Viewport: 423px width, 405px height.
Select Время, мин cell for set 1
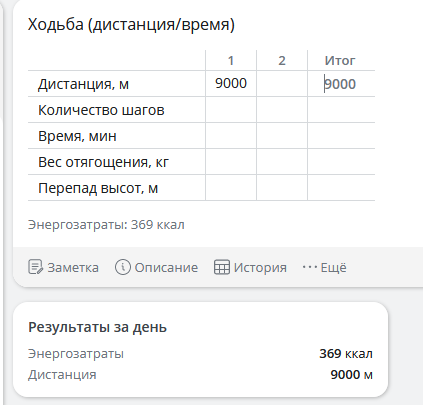pos(231,136)
